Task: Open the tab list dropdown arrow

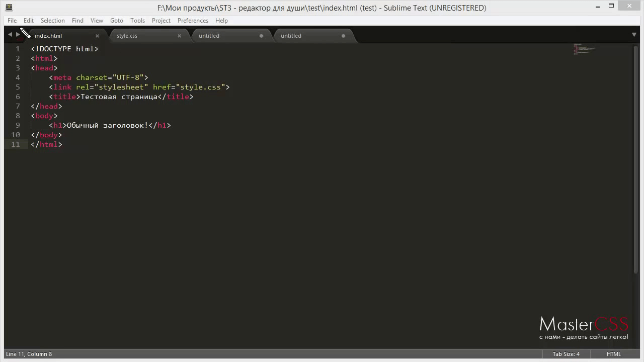Action: point(634,35)
